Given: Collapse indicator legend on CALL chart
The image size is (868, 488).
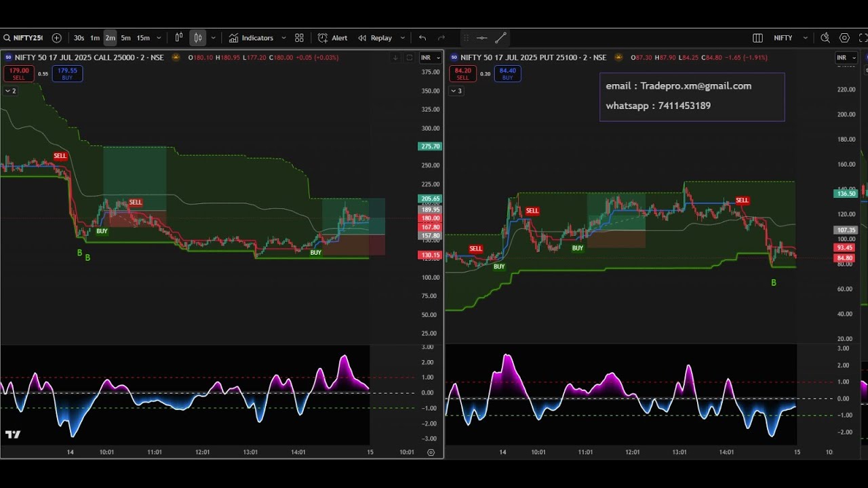Looking at the screenshot, I should (x=11, y=91).
